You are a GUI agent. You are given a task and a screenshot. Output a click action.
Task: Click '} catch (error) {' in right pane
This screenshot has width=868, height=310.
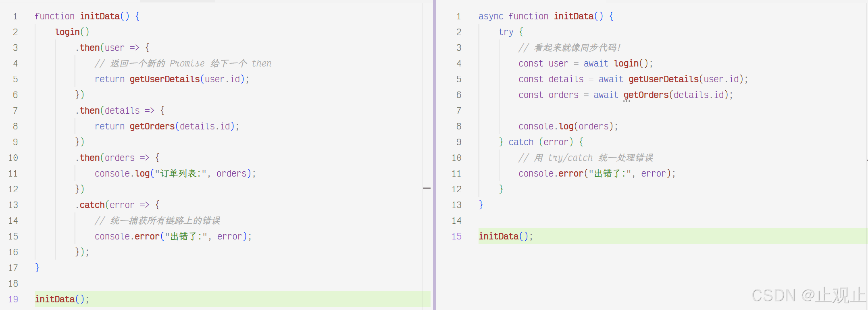(541, 142)
